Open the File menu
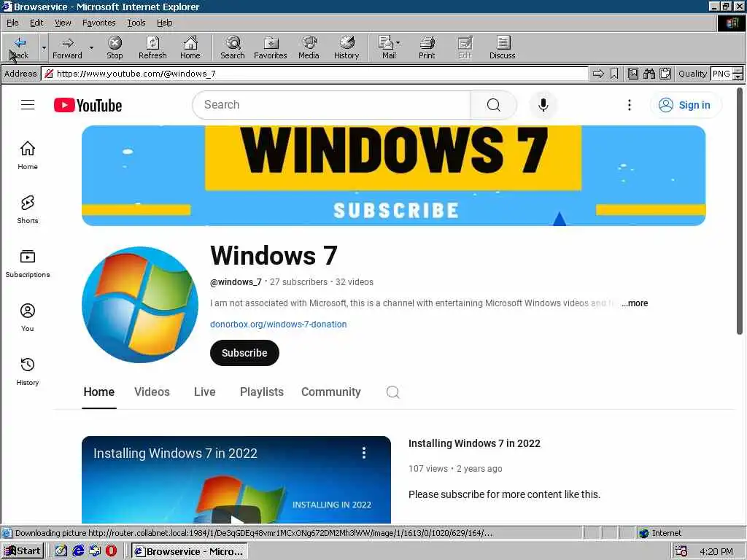Screen dimensions: 747x560 [x=12, y=23]
